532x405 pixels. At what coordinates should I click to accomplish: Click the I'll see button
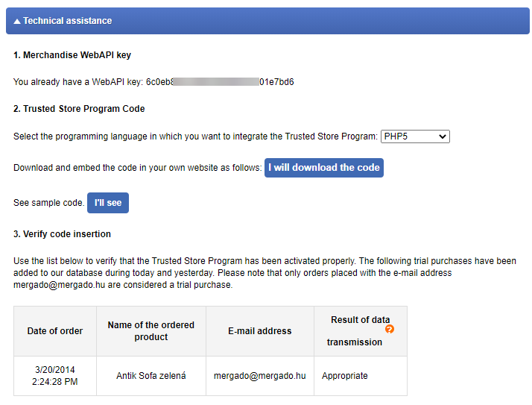tap(108, 203)
